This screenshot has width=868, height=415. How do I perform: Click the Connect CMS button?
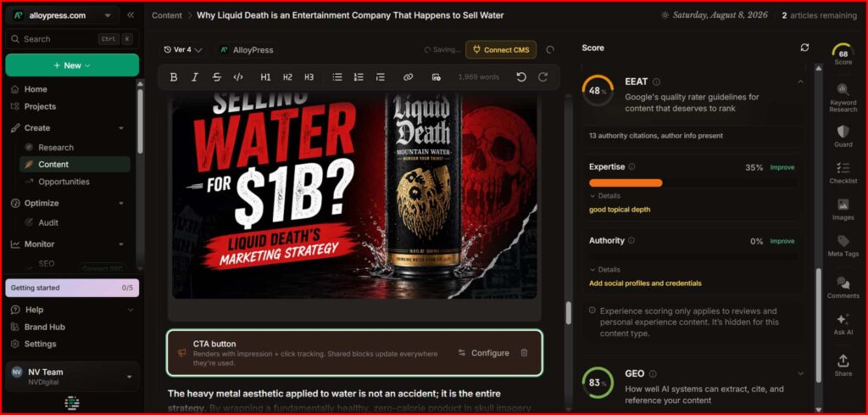[x=501, y=50]
